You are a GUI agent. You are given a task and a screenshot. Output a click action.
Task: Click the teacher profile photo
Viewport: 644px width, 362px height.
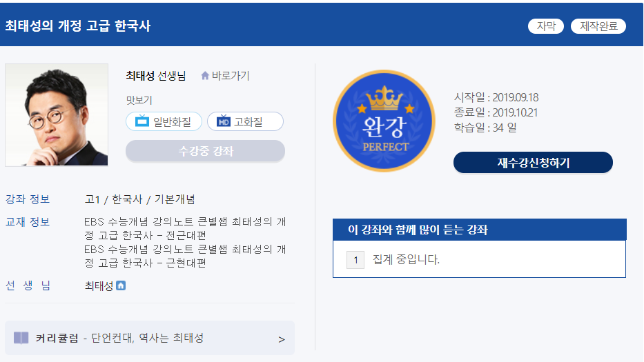pyautogui.click(x=57, y=115)
